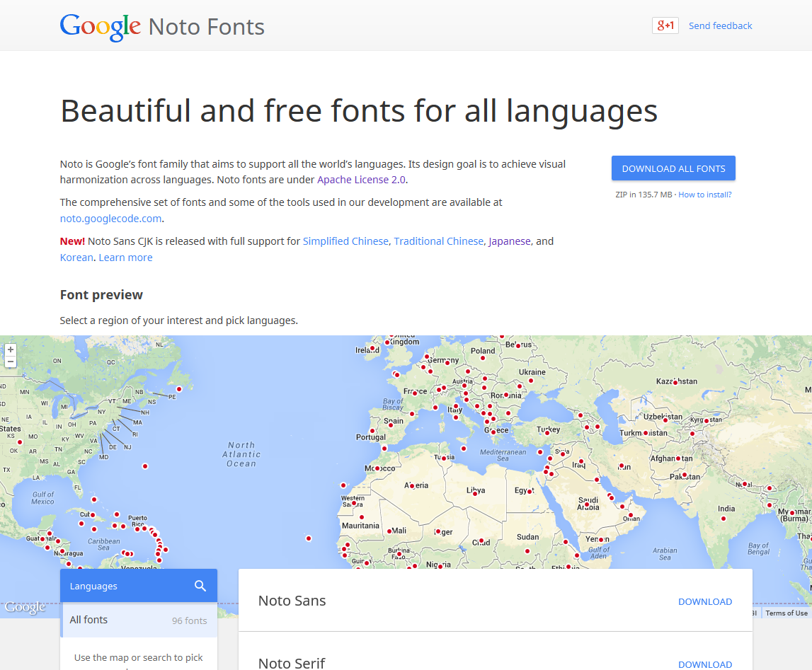Open the Simplified Chinese link
The width and height of the screenshot is (812, 670).
[345, 241]
